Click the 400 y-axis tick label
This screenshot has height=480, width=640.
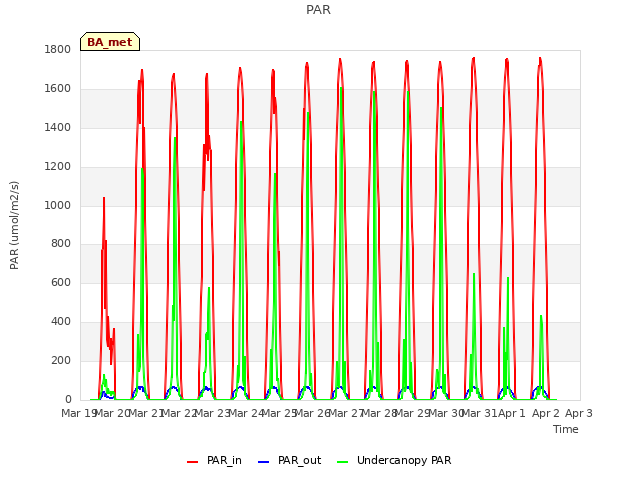click(x=61, y=322)
